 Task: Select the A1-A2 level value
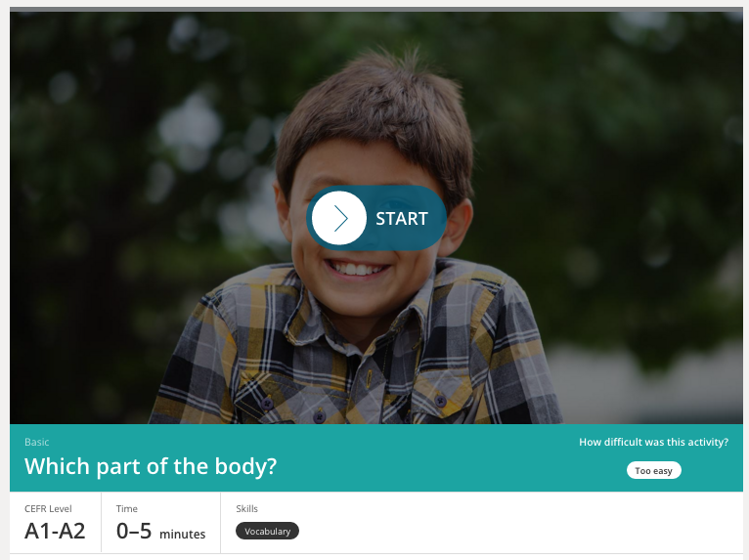(55, 531)
